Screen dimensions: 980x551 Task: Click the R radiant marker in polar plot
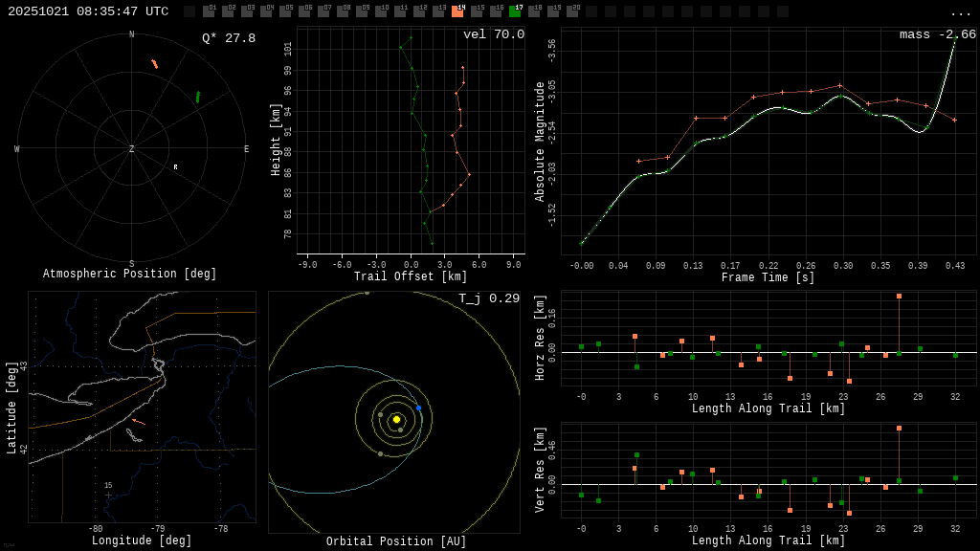[x=175, y=167]
